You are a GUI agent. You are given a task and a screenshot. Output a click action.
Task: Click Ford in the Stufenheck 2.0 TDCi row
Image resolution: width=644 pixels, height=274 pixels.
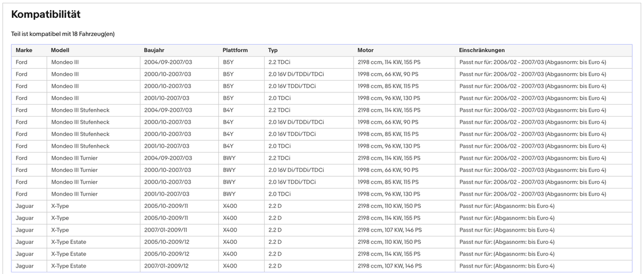[21, 146]
